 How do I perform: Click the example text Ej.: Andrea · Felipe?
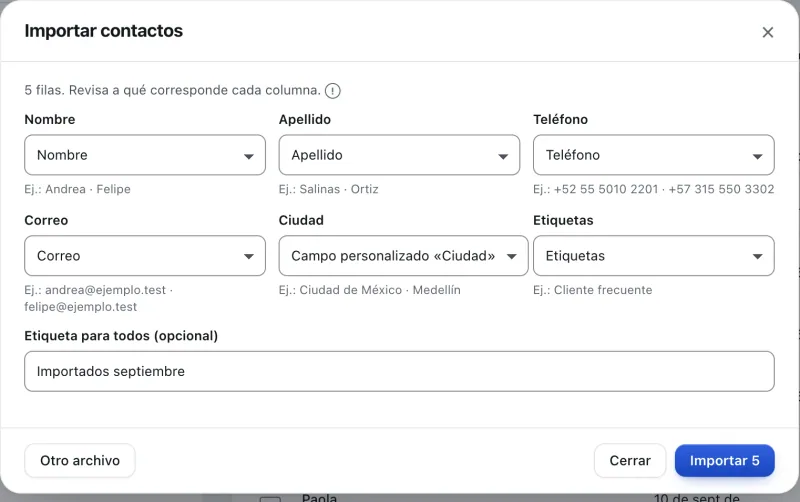tap(78, 189)
